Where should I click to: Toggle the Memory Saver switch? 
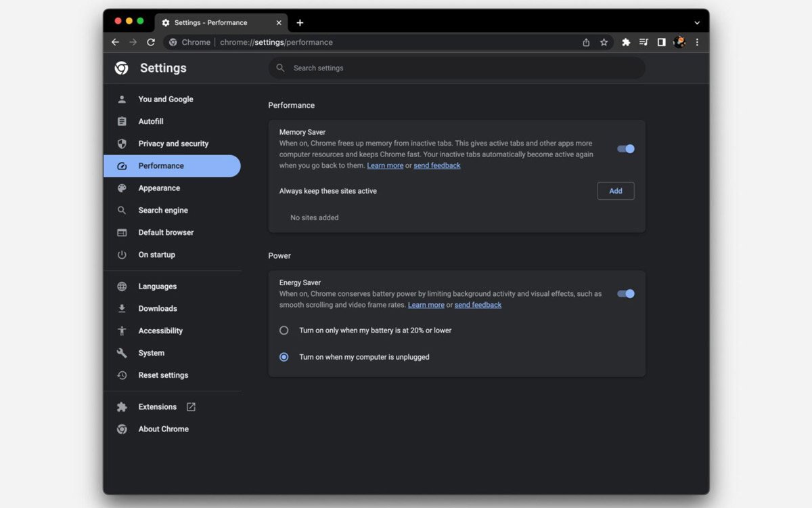(x=626, y=149)
